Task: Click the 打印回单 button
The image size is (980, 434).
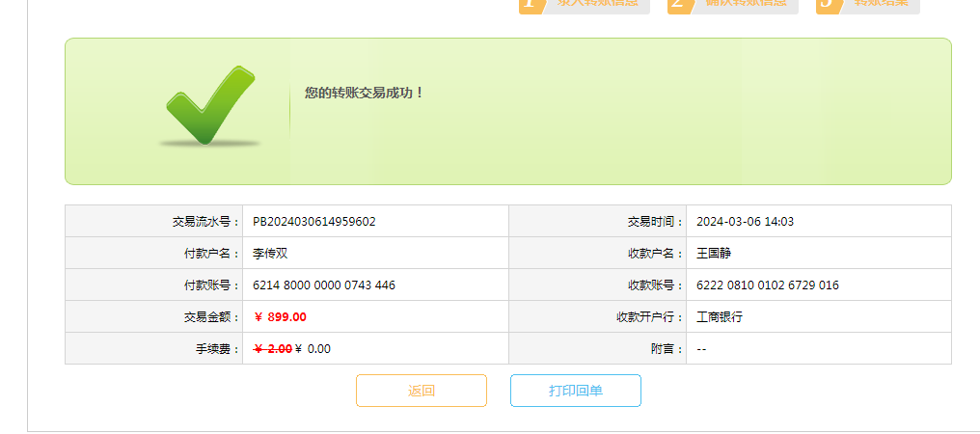Action: (575, 391)
